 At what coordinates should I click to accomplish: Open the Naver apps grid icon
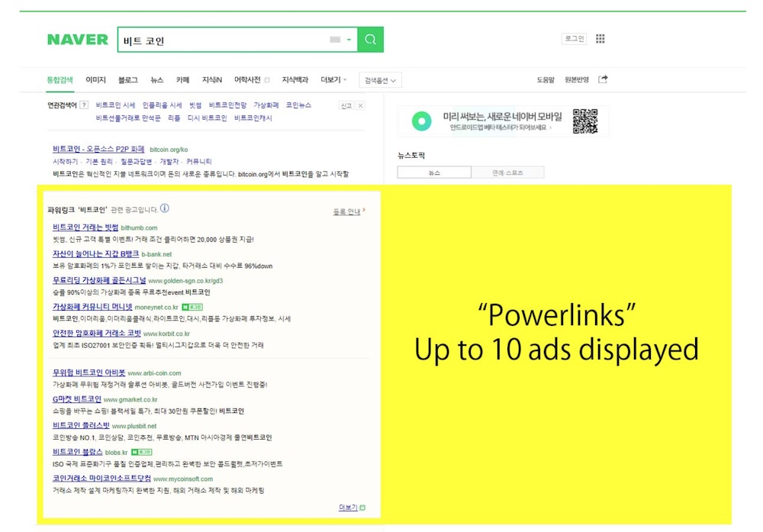point(600,38)
